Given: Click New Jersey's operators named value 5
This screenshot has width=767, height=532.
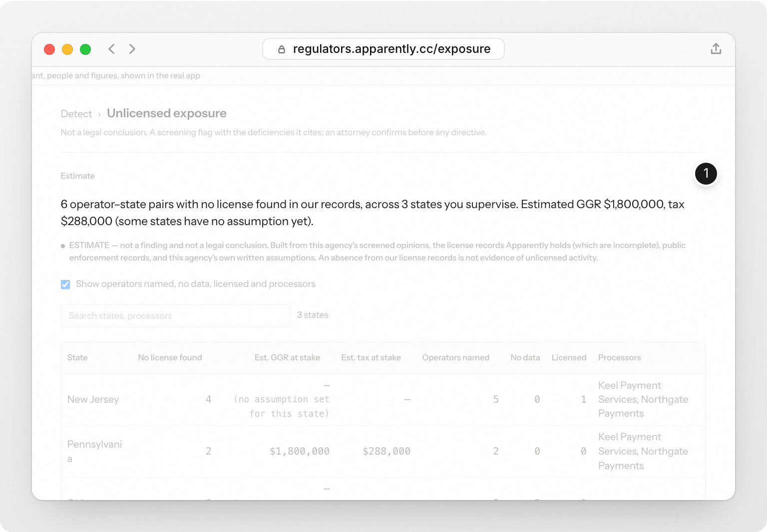Looking at the screenshot, I should pyautogui.click(x=496, y=399).
